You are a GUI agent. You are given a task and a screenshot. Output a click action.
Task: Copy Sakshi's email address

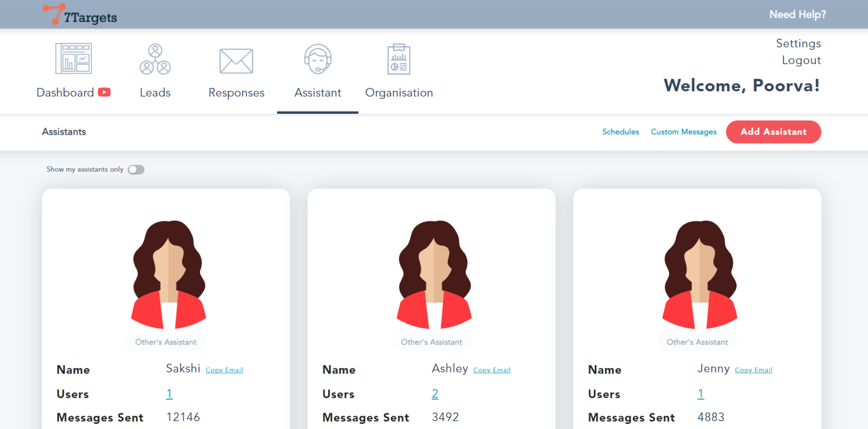coord(224,370)
